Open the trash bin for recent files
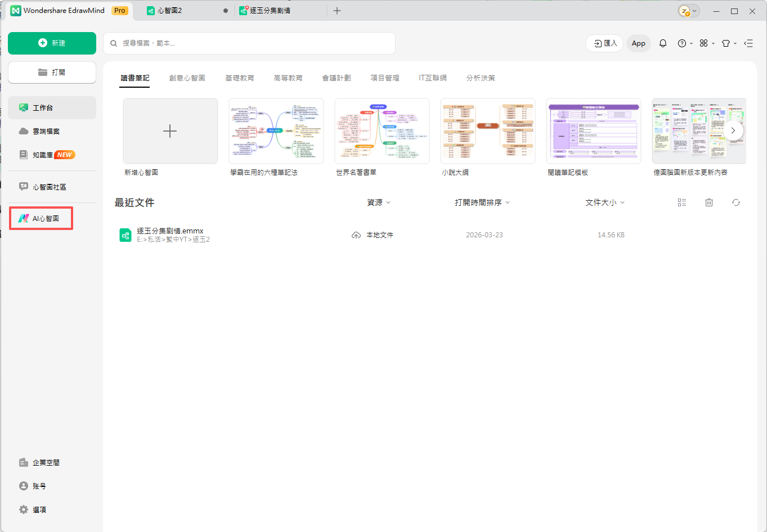 [x=708, y=202]
